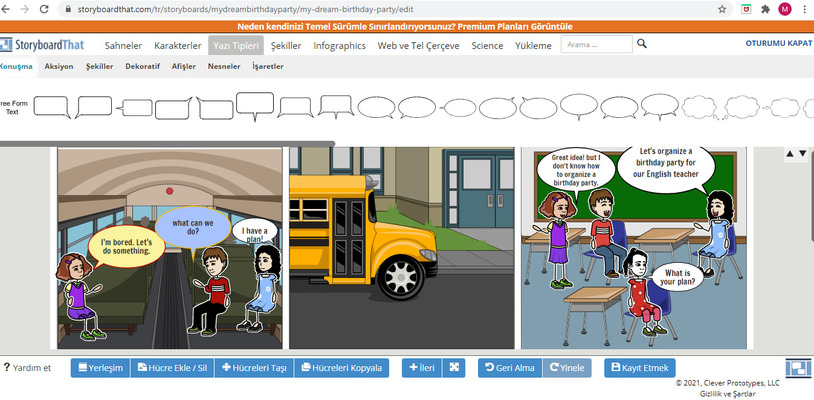View site info padlock icon
Viewport: 814px width, 400px height.
(x=67, y=9)
